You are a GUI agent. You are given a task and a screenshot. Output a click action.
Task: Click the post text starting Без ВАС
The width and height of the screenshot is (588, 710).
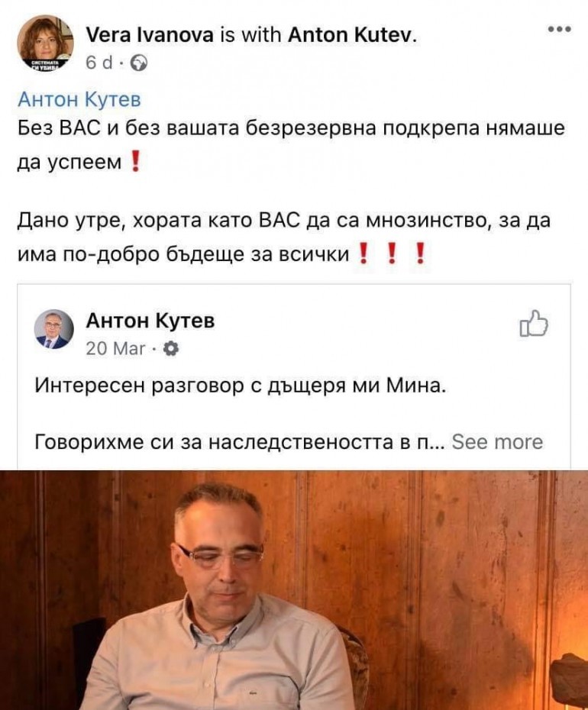click(x=291, y=144)
